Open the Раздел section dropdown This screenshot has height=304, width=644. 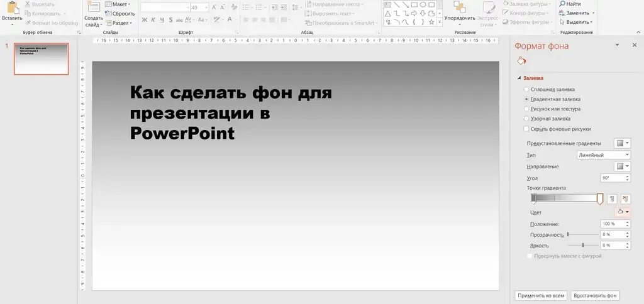pyautogui.click(x=119, y=23)
